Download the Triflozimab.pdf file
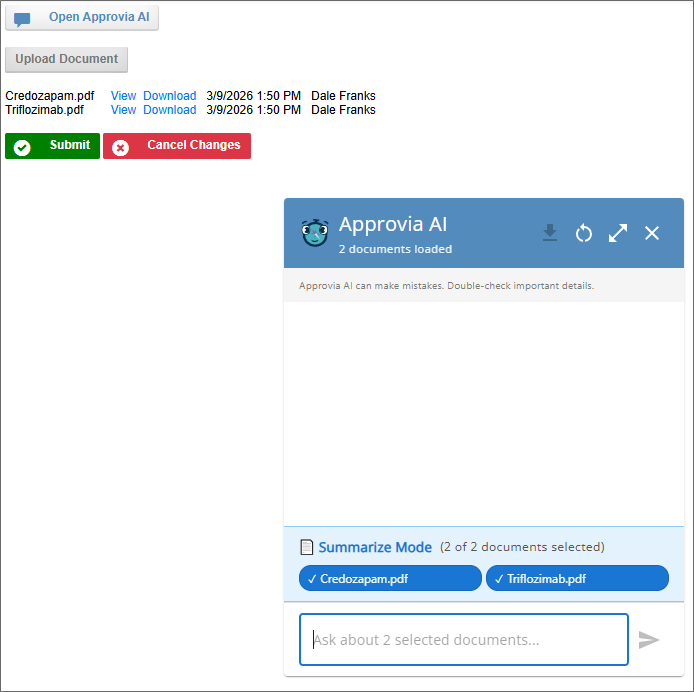The height and width of the screenshot is (692, 694). pos(169,110)
